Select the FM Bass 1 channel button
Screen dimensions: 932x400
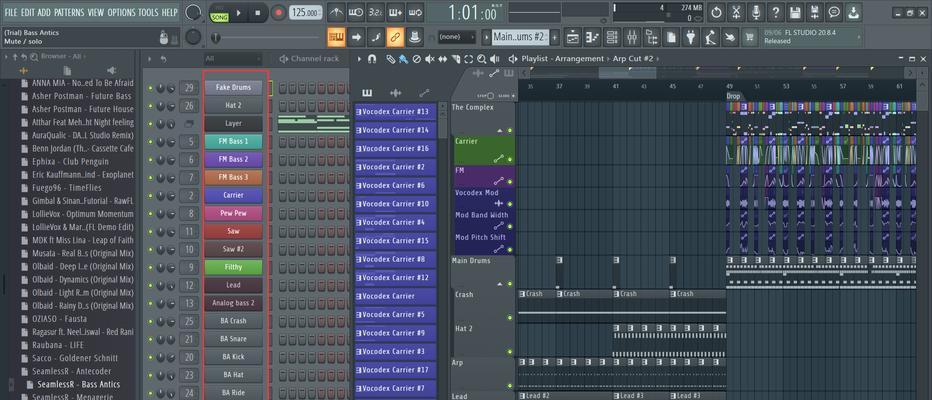pos(234,141)
